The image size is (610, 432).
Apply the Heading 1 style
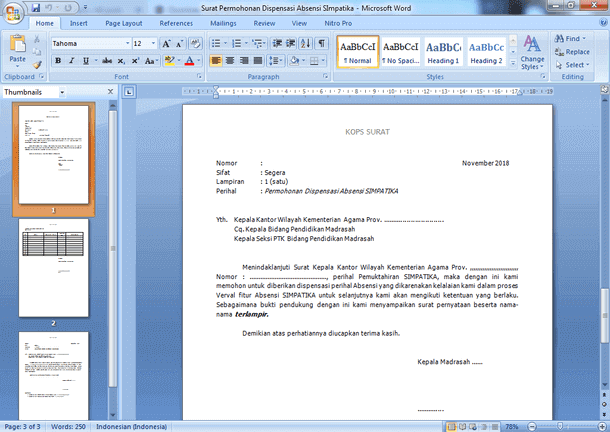tap(443, 52)
